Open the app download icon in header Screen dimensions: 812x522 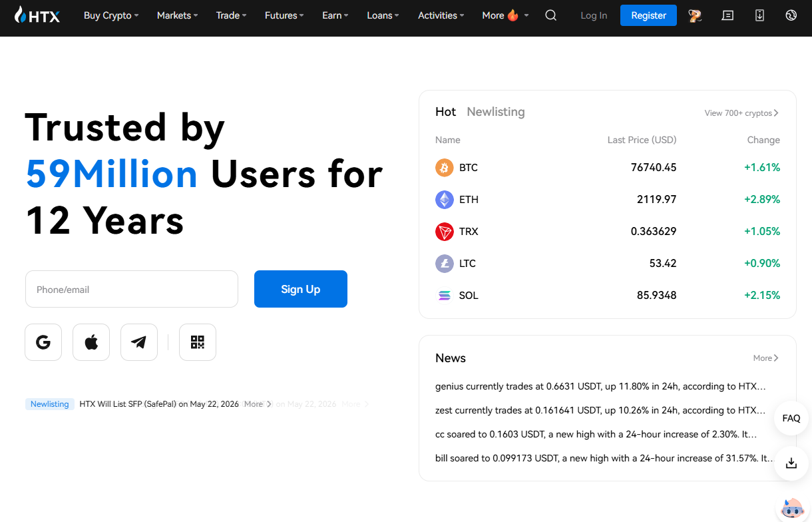[759, 15]
